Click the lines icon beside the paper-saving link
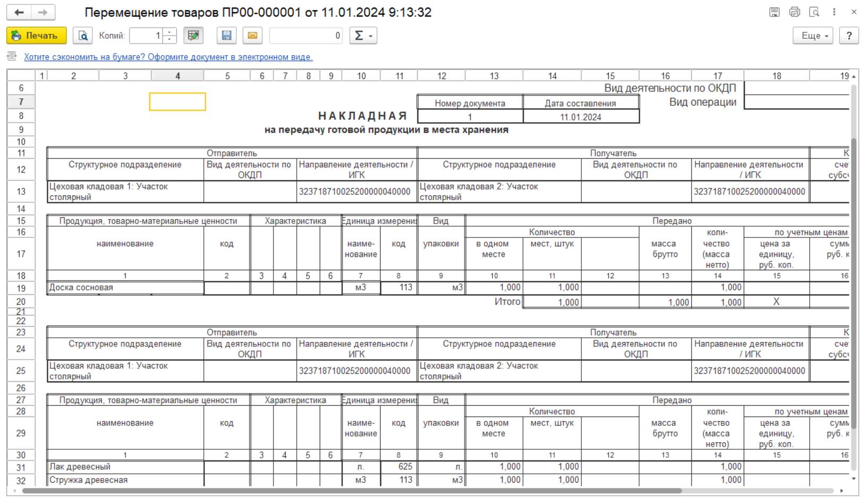868x503 pixels. 12,56
